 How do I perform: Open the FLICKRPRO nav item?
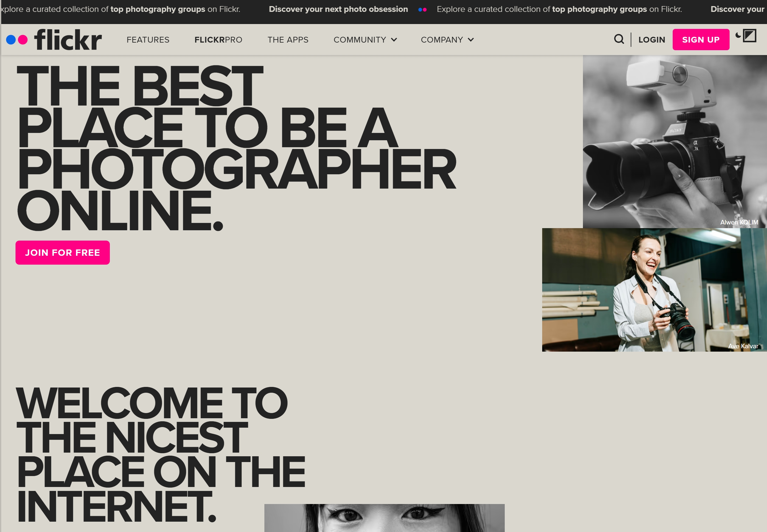coord(218,40)
